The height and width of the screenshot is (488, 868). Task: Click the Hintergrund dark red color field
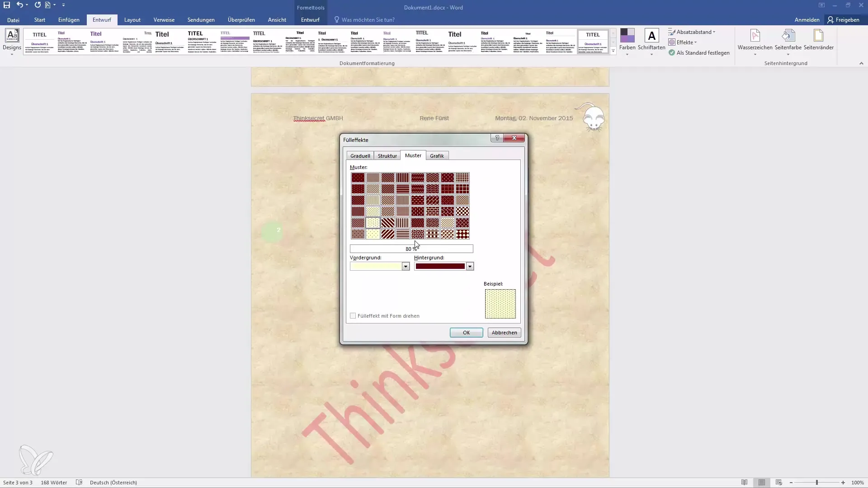[440, 267]
